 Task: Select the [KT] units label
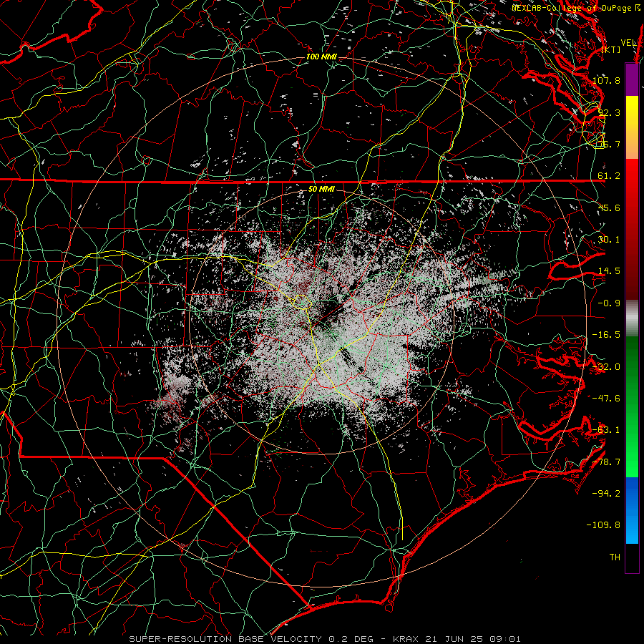click(611, 49)
